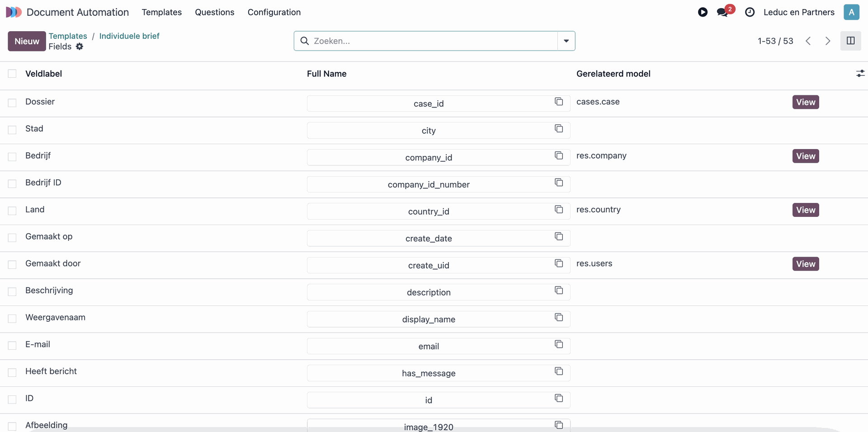868x432 pixels.
Task: Expand the search options dropdown arrow
Action: 566,41
